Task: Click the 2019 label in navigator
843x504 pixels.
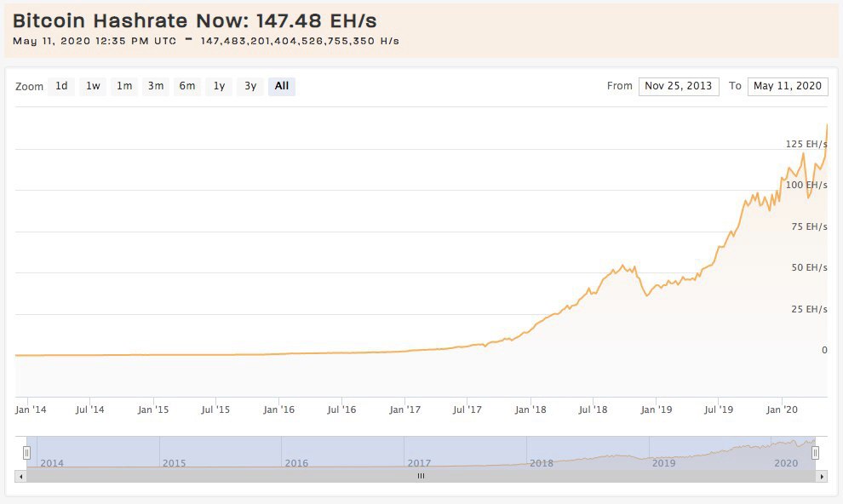Action: (664, 463)
